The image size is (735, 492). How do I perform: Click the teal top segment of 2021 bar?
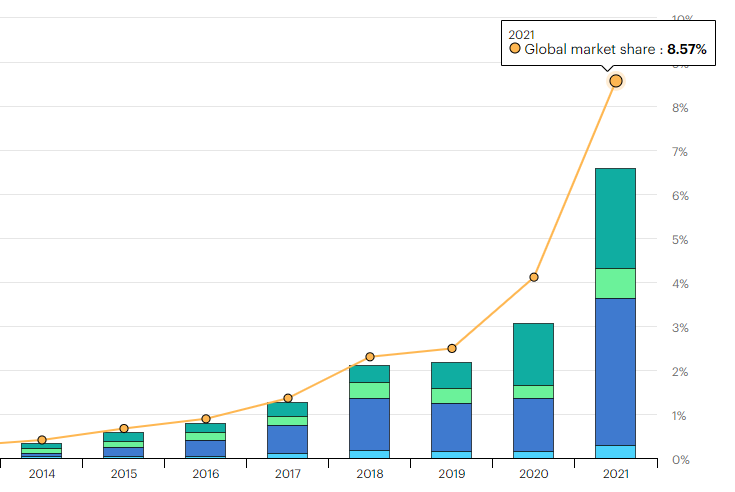pos(616,218)
